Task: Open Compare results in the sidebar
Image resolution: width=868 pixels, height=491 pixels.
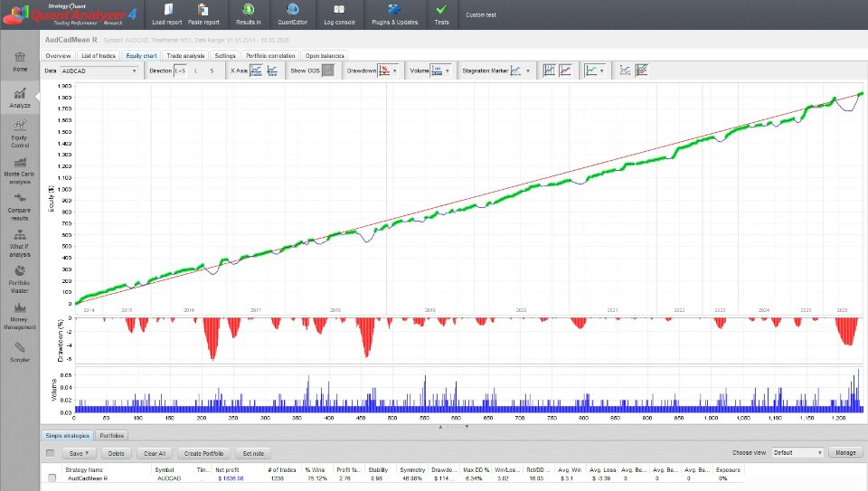Action: coord(20,206)
